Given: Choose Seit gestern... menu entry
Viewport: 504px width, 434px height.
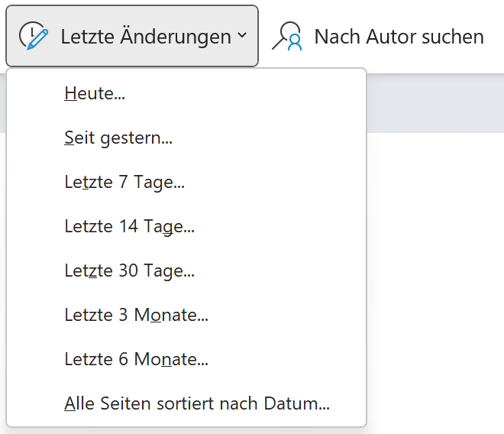Looking at the screenshot, I should [186, 138].
